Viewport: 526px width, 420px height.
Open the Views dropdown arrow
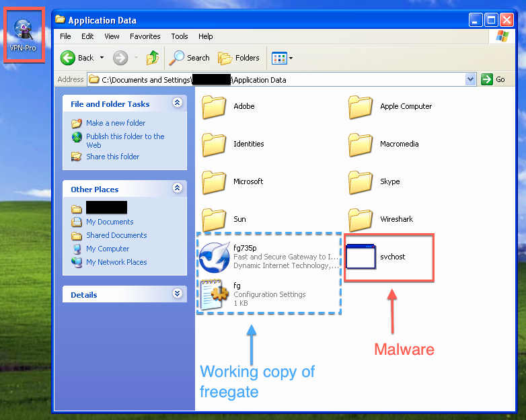pos(291,58)
